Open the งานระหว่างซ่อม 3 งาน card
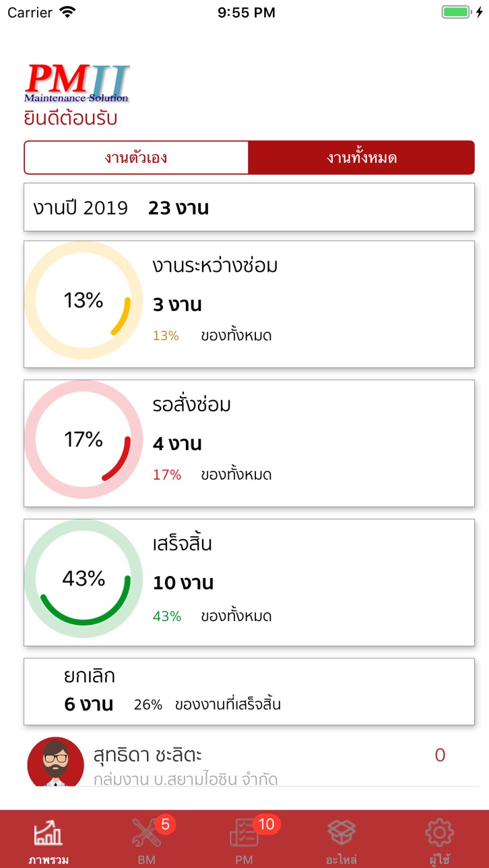The height and width of the screenshot is (868, 489). tap(249, 304)
